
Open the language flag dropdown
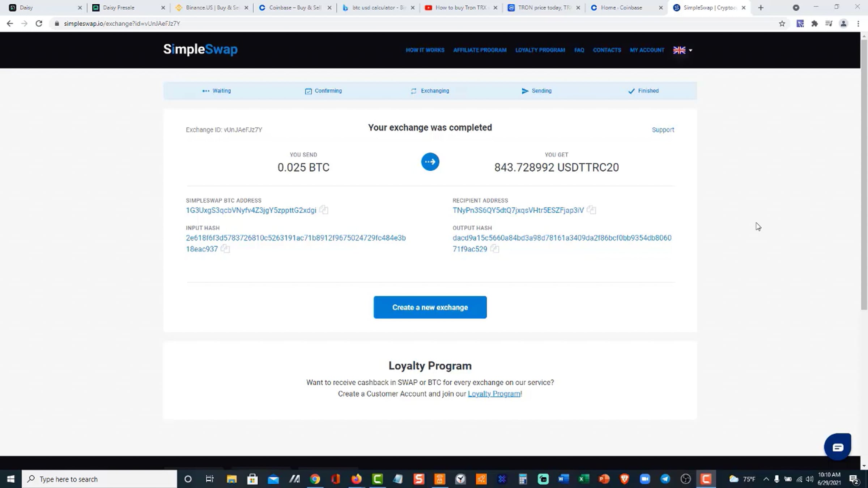pos(682,50)
